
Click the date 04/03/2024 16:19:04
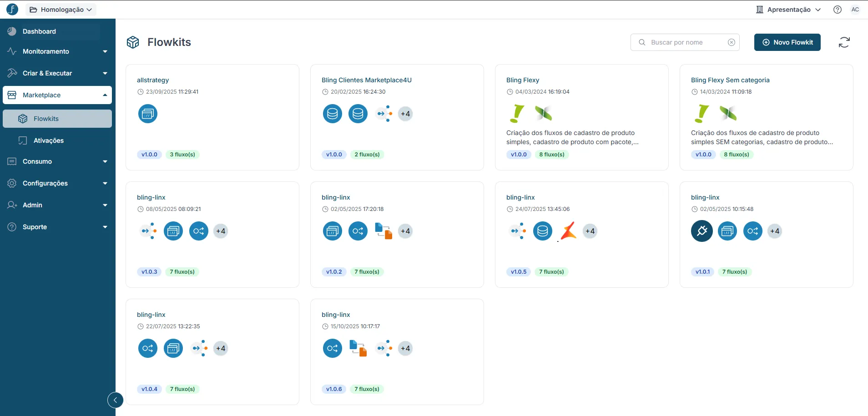click(x=542, y=92)
